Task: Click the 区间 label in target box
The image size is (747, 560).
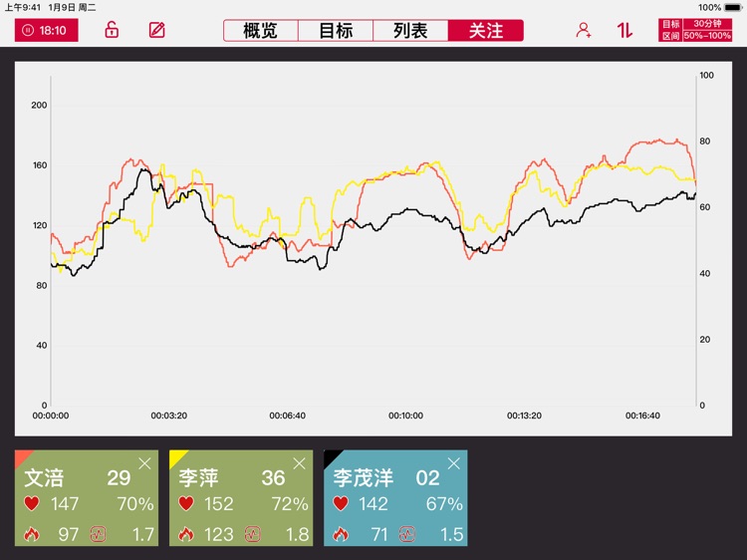Action: 670,36
